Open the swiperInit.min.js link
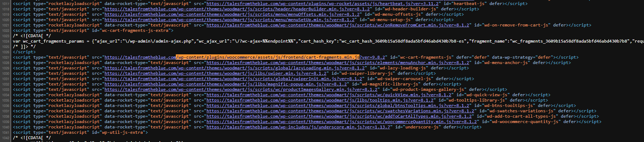The width and height of the screenshot is (644, 142). pos(233,79)
